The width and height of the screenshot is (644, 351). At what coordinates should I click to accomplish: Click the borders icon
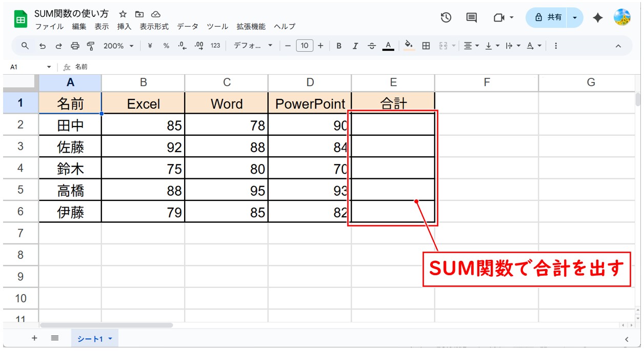pos(426,46)
